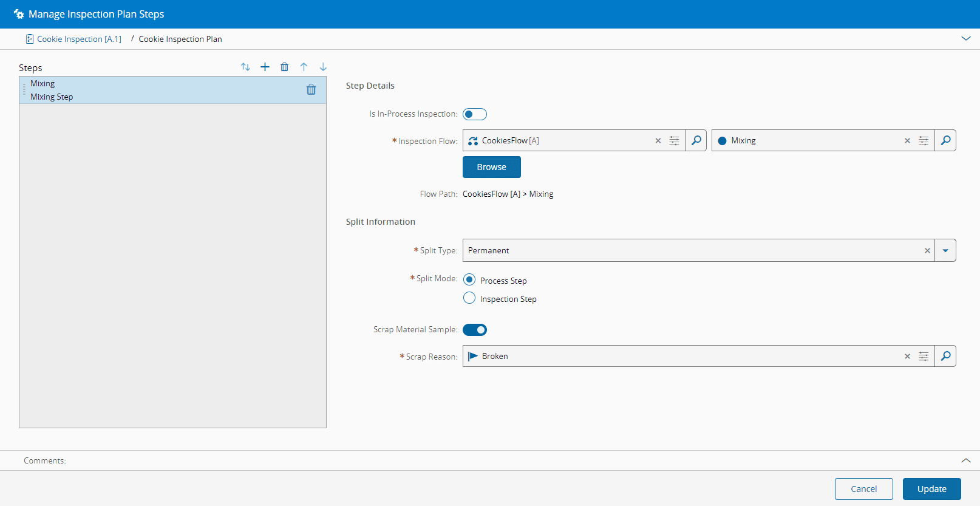Image resolution: width=980 pixels, height=506 pixels.
Task: Click the reorder steps swap icon
Action: (x=245, y=67)
